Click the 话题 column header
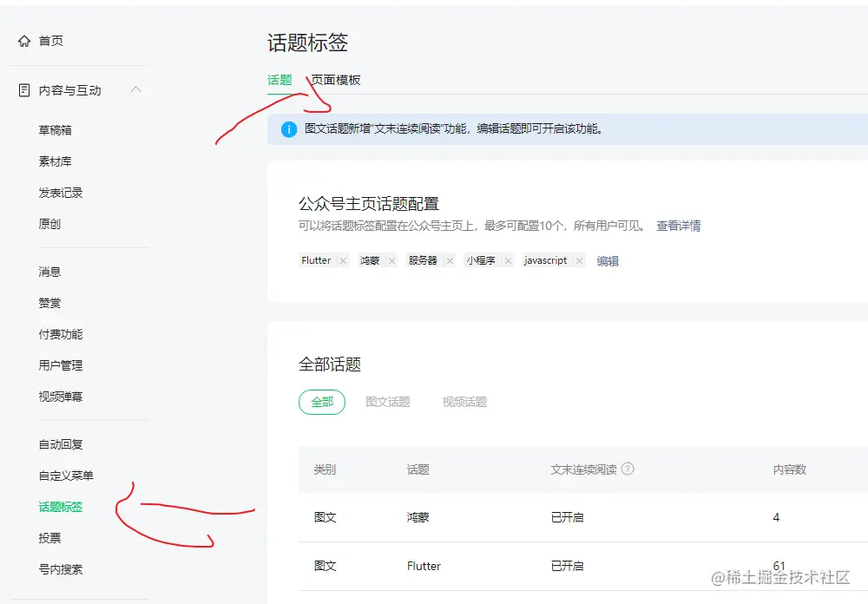 coord(418,469)
